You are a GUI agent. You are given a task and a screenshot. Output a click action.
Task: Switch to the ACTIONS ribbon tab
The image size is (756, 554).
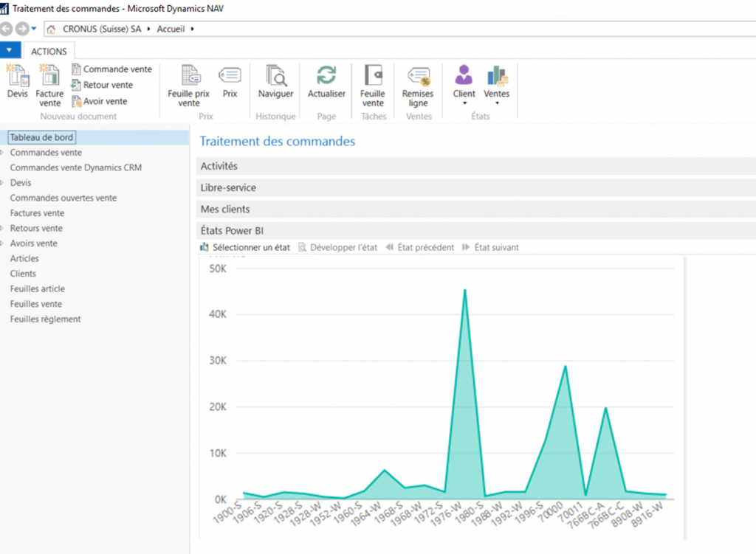[49, 50]
